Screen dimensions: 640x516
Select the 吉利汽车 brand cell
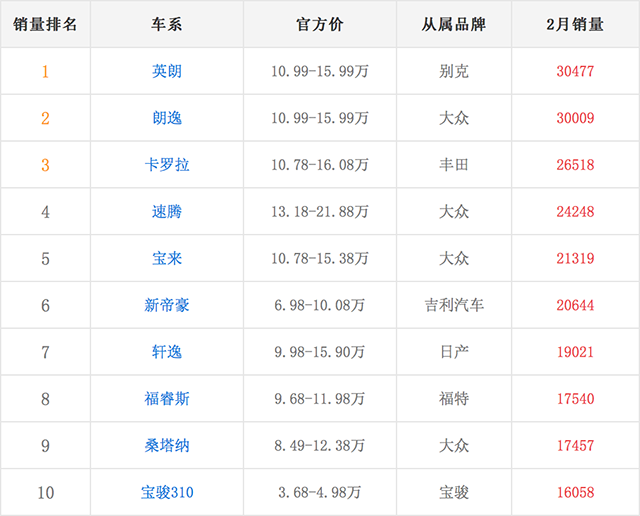tap(454, 305)
